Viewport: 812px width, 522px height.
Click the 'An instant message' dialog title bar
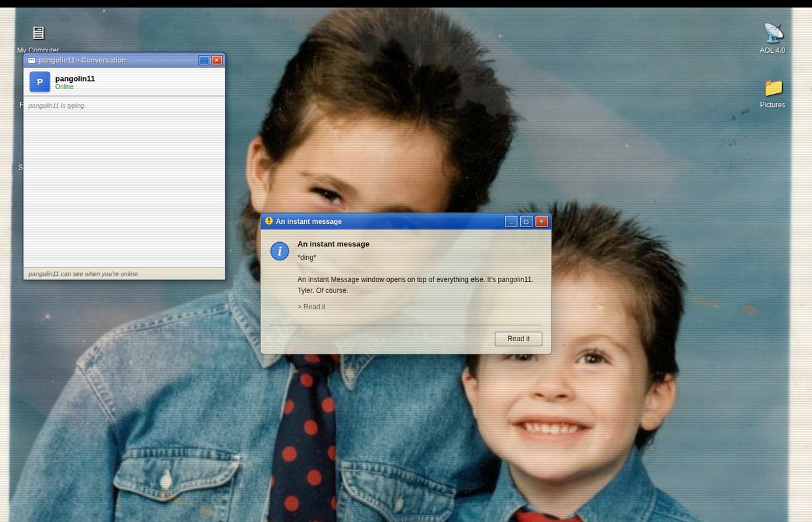pyautogui.click(x=406, y=221)
